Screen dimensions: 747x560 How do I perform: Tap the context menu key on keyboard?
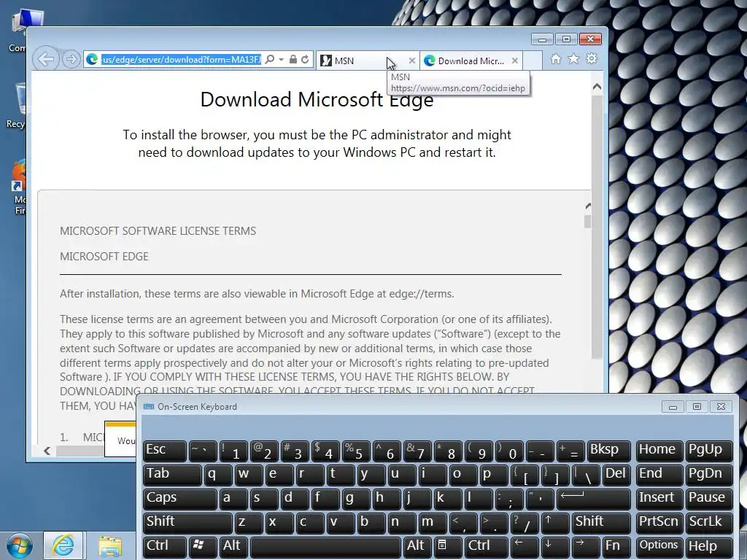[449, 546]
